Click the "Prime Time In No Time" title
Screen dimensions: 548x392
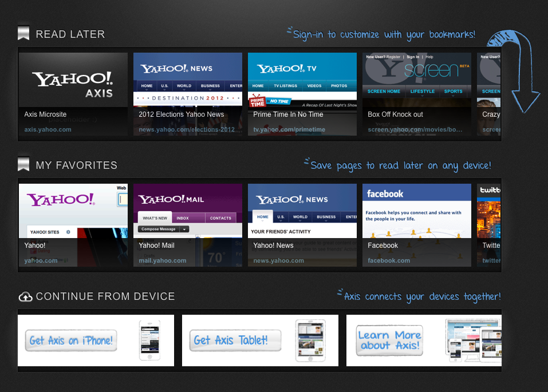(x=288, y=114)
